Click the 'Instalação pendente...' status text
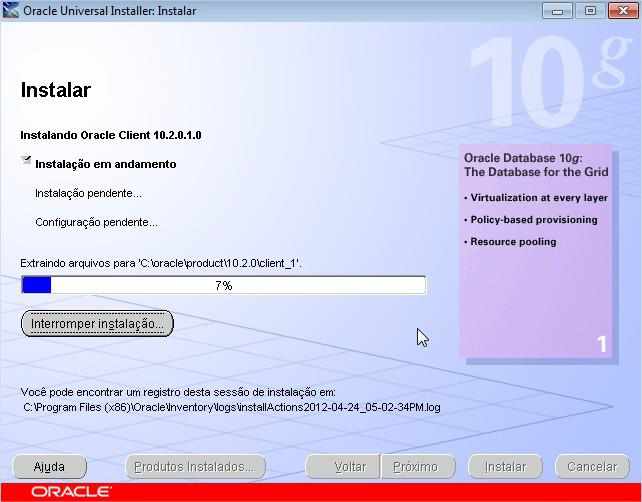The image size is (642, 502). 88,193
